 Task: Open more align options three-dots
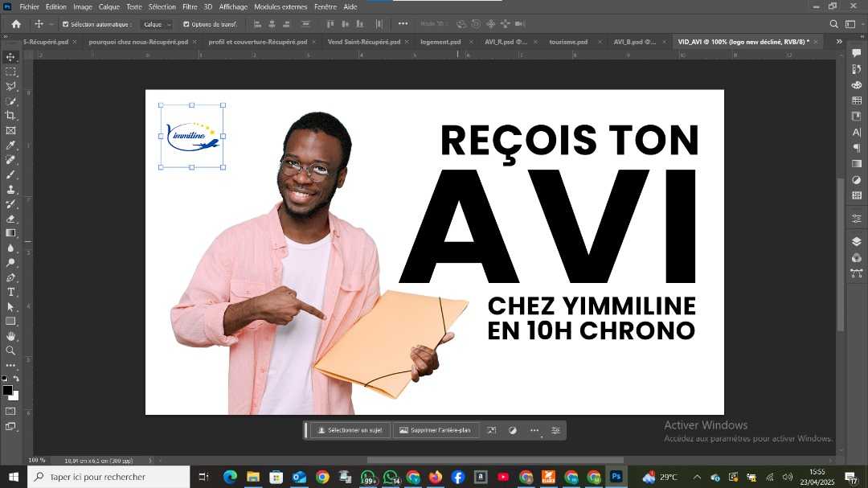click(403, 24)
